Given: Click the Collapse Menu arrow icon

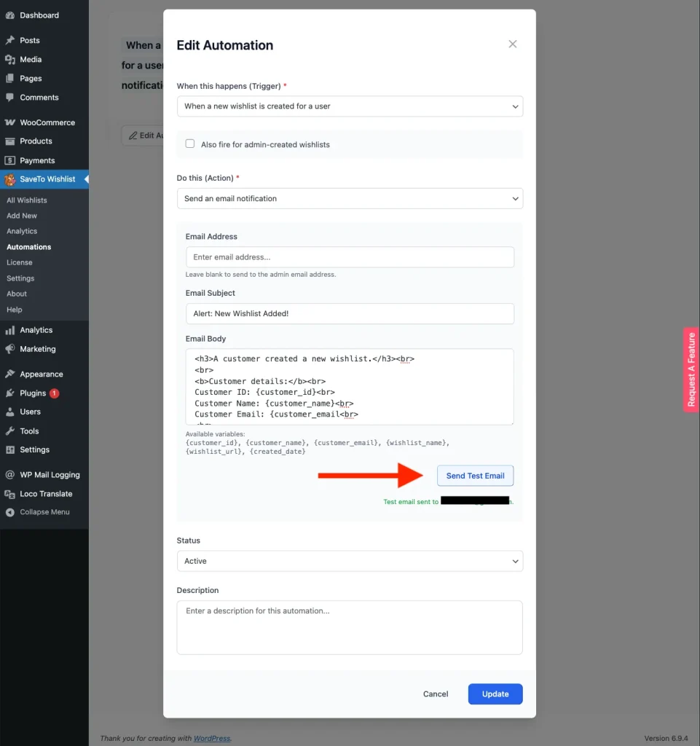Looking at the screenshot, I should pos(10,512).
